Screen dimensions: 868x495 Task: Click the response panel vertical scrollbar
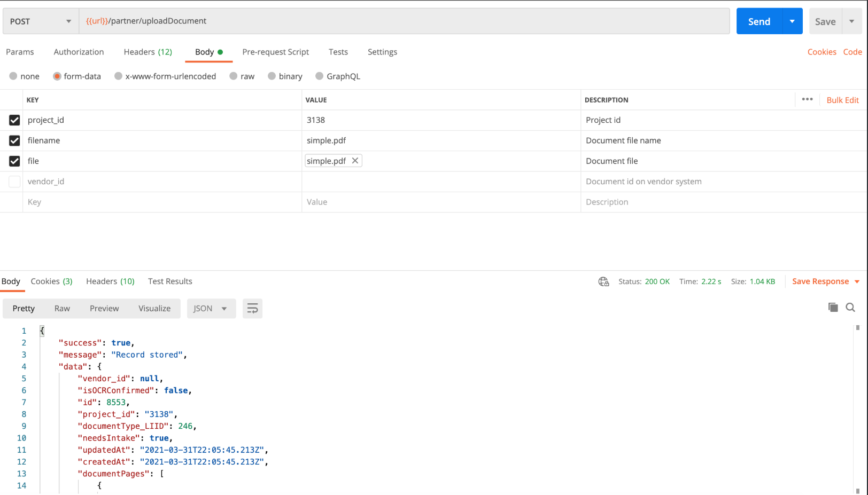(x=858, y=406)
